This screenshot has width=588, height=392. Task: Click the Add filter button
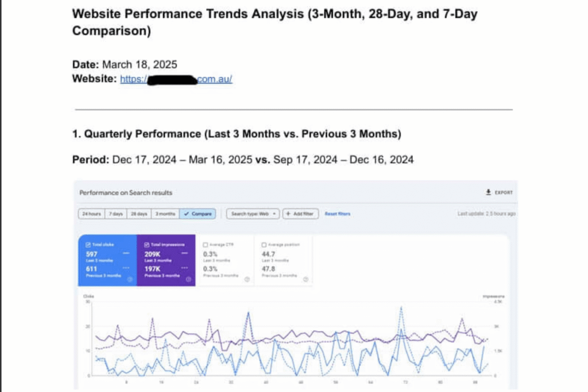pyautogui.click(x=301, y=214)
